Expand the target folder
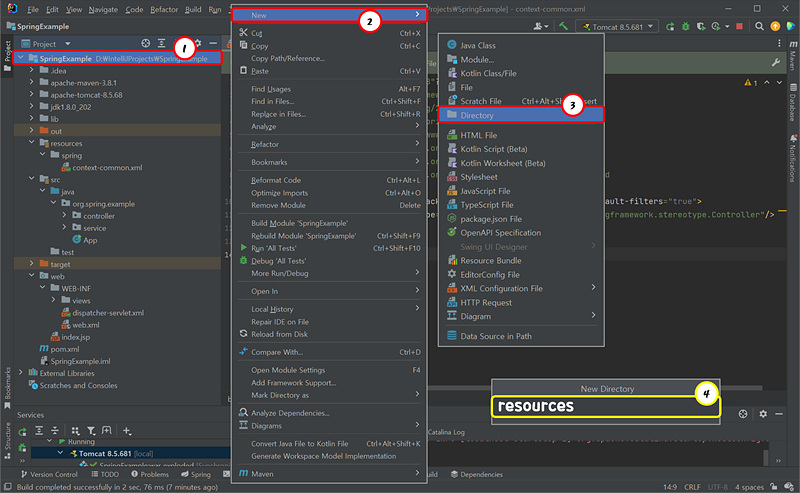Screen dimensions: 800x493 coord(32,264)
